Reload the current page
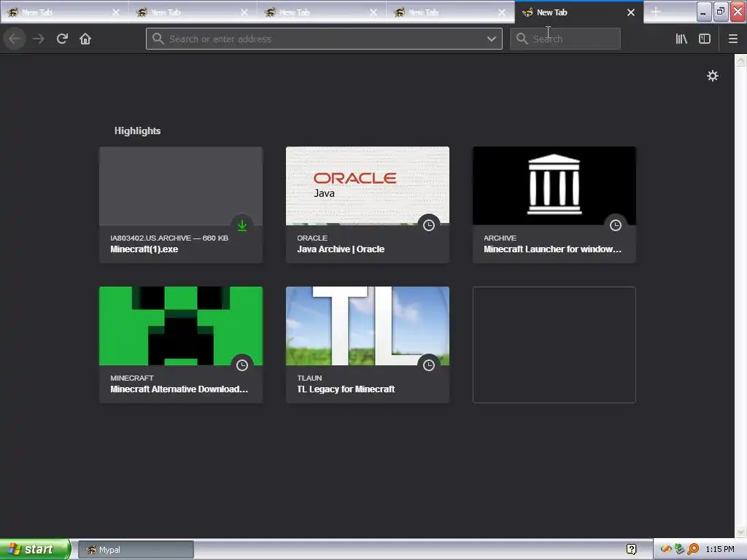 click(x=62, y=39)
